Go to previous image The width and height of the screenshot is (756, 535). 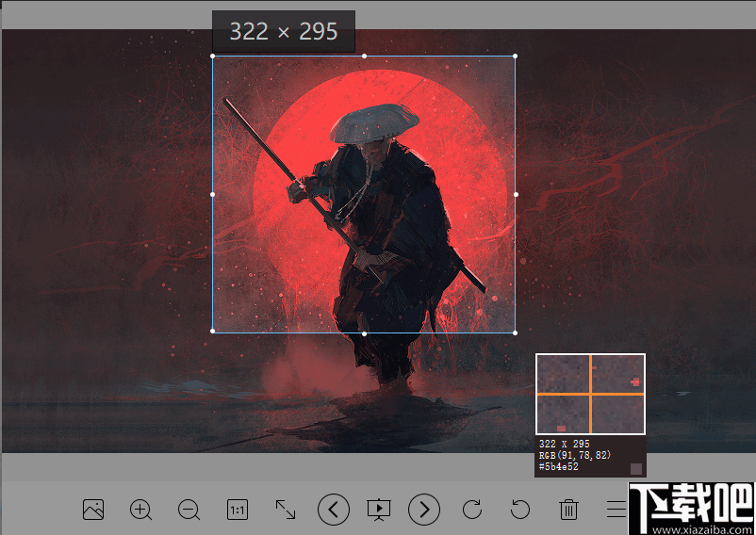tap(334, 509)
